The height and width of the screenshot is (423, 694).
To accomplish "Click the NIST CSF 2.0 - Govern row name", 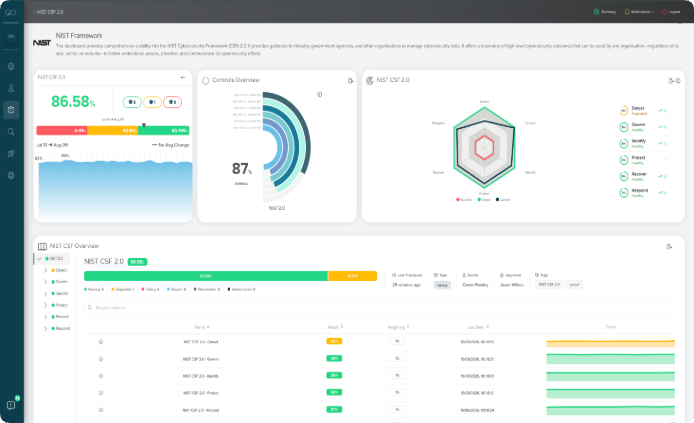I will [201, 359].
